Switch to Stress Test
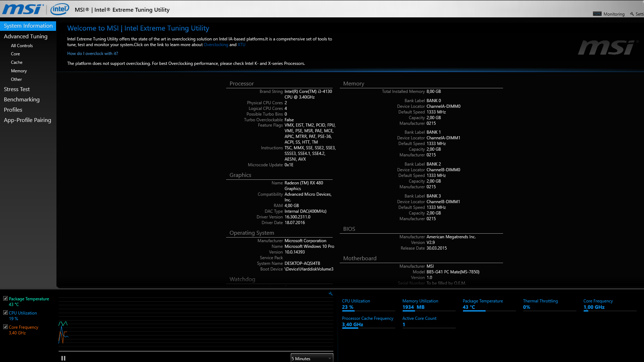644x362 pixels. [17, 89]
